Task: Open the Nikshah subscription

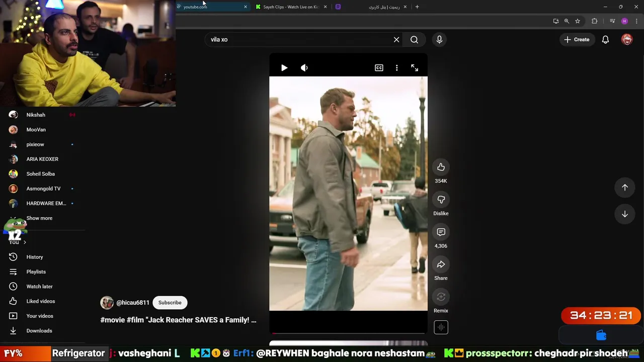Action: click(43, 115)
